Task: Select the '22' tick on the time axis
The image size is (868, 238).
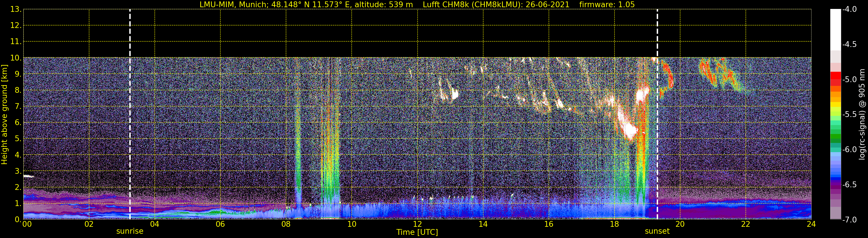Action: point(746,224)
